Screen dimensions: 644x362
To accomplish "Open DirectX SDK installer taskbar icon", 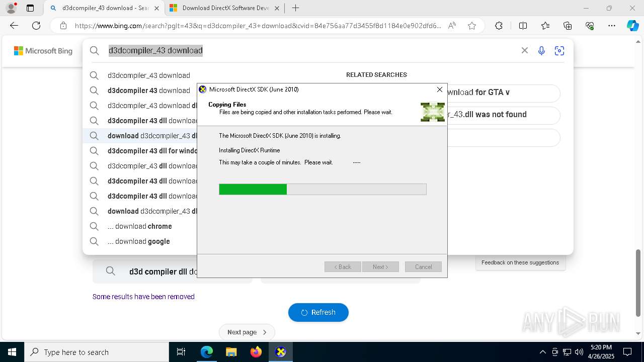I will click(x=281, y=352).
